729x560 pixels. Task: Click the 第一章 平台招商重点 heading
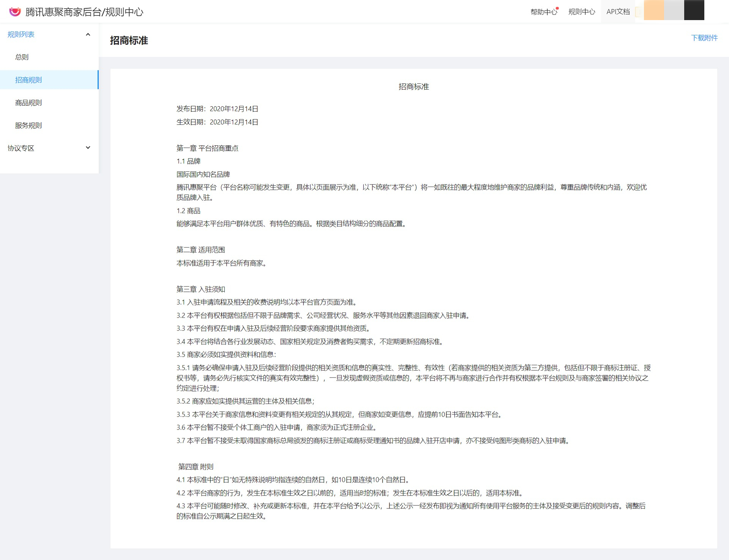[207, 148]
